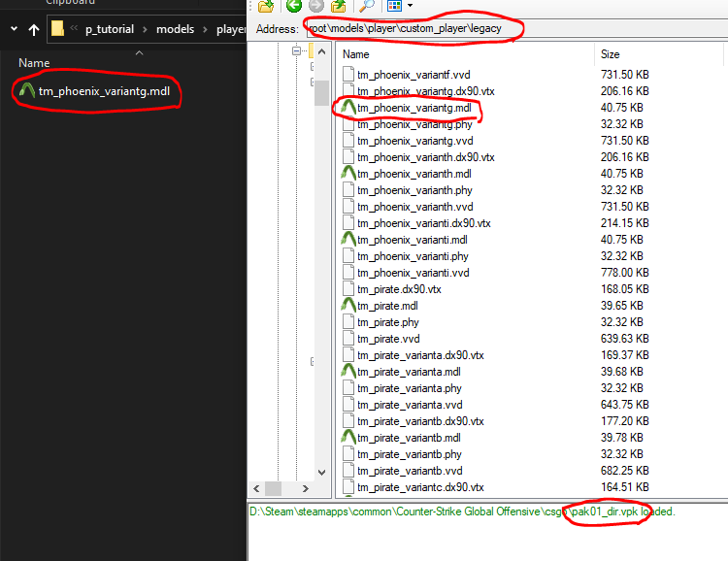Screen dimensions: 728x561
Task: Click file icon of tm_pirate_variantb.dx90.vtx
Action: click(348, 421)
